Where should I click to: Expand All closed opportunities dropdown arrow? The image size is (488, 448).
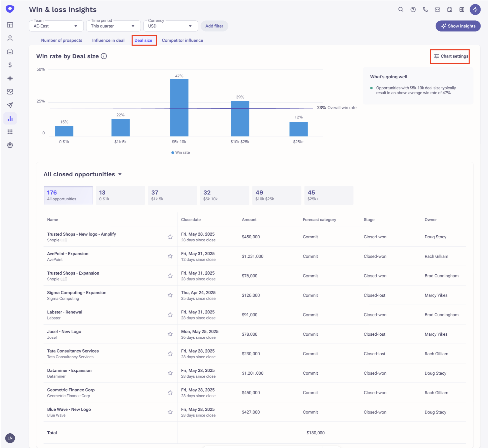[120, 174]
